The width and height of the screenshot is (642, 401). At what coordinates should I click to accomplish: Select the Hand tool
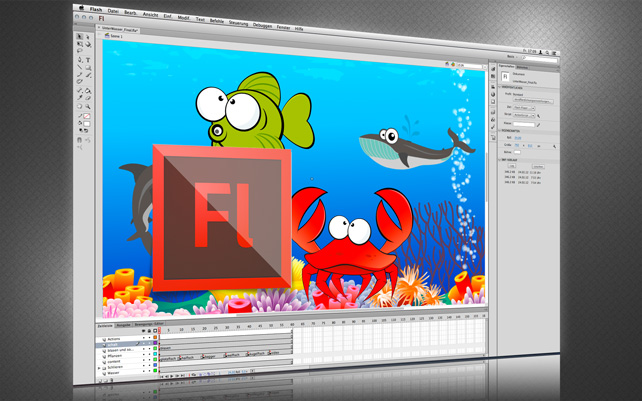click(x=79, y=106)
